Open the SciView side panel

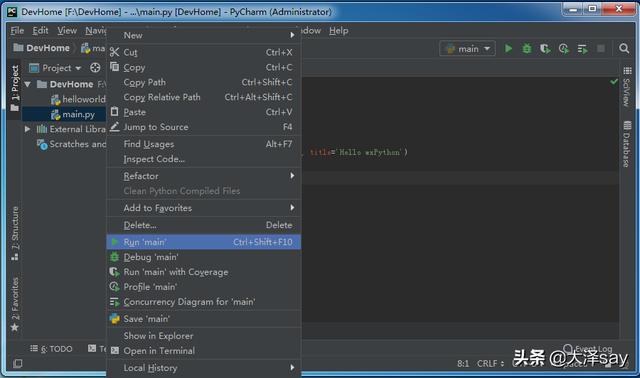point(627,87)
